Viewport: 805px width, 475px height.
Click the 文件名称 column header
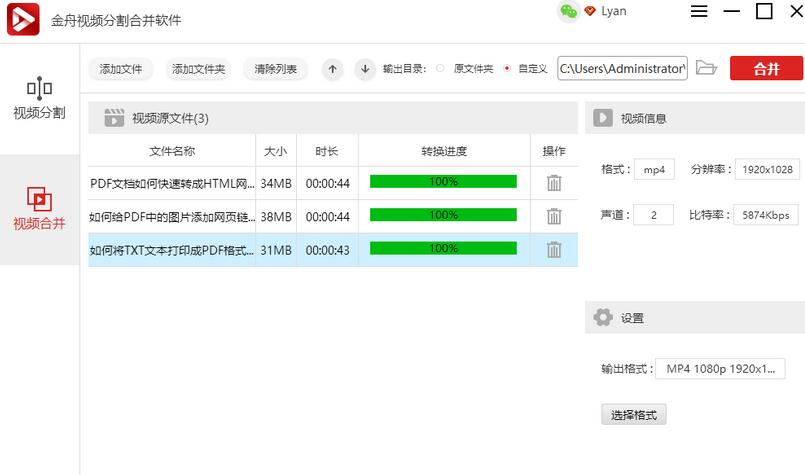point(172,151)
